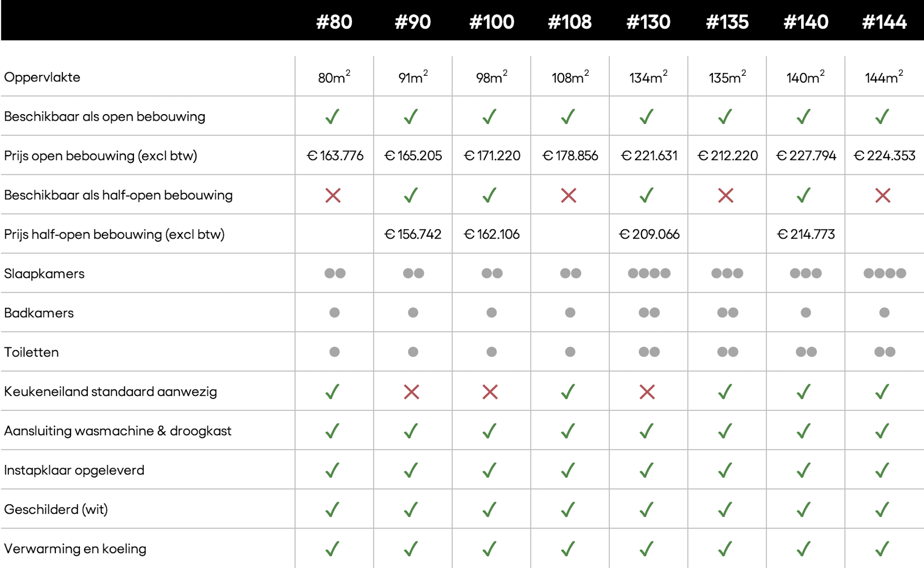Click red cross for #108 half-open bebouwing
924x569 pixels.
pos(568,196)
